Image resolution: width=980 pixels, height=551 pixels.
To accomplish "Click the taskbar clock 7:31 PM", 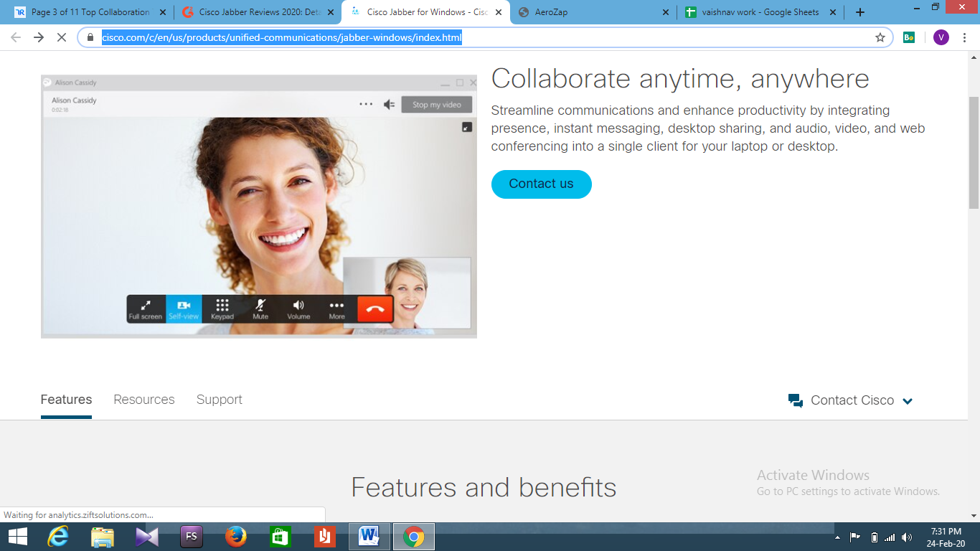I will (x=946, y=532).
